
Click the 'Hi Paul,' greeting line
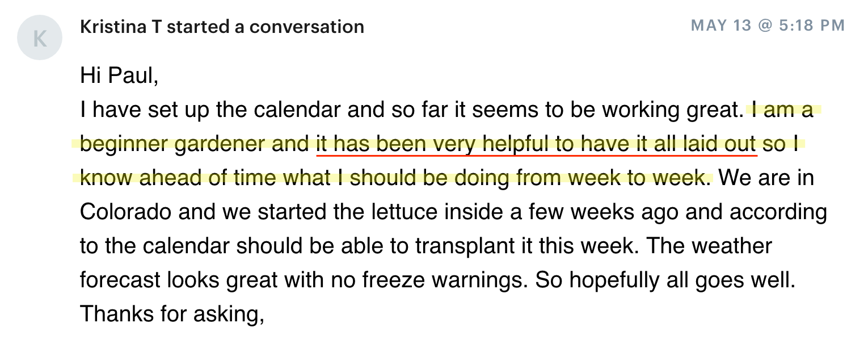tap(119, 76)
